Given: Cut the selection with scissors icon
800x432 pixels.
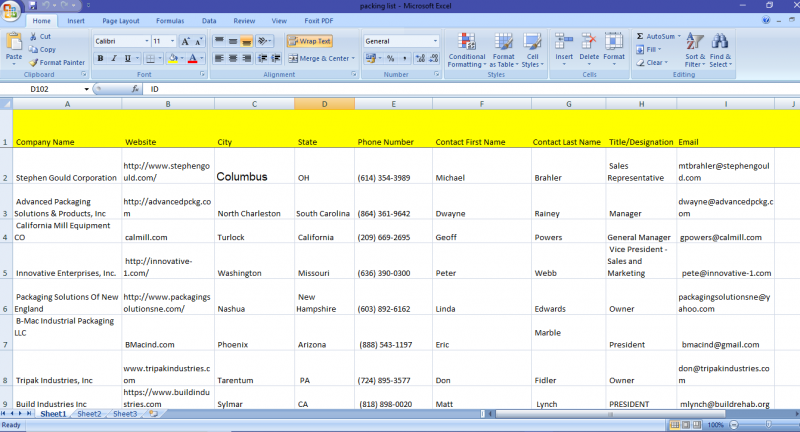Looking at the screenshot, I should point(33,36).
